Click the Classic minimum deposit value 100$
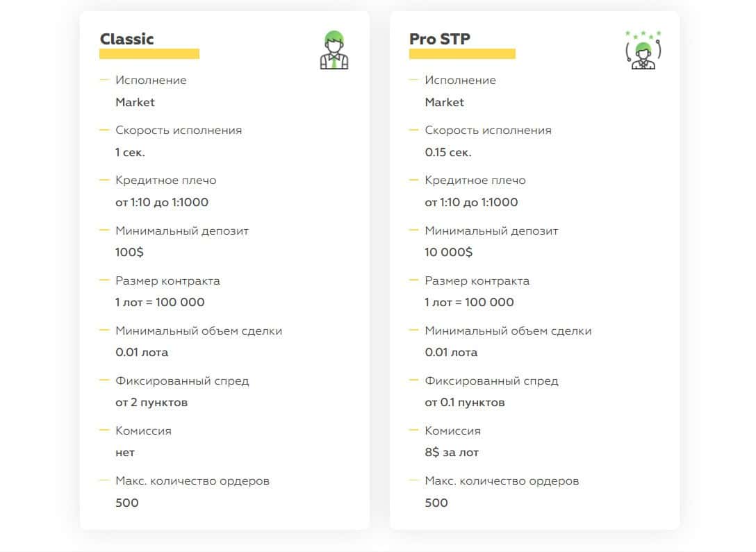This screenshot has height=552, width=756. coord(129,252)
